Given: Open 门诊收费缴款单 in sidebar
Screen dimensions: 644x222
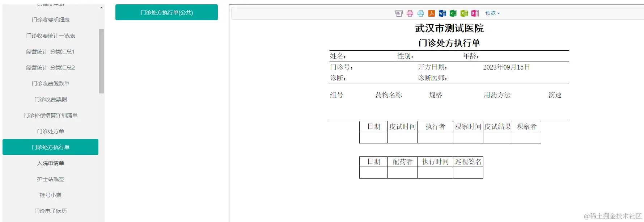Looking at the screenshot, I should (x=51, y=83).
